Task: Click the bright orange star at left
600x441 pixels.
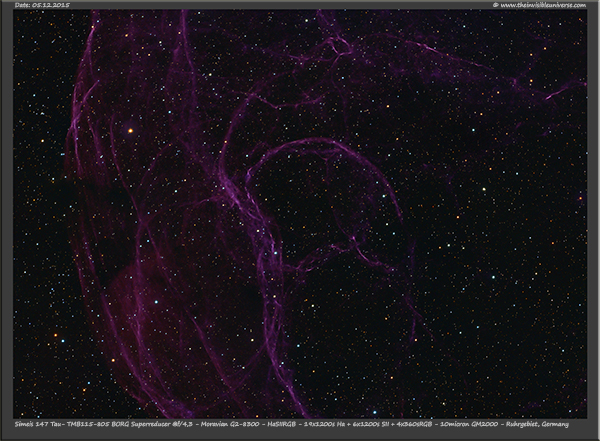Action: point(129,130)
